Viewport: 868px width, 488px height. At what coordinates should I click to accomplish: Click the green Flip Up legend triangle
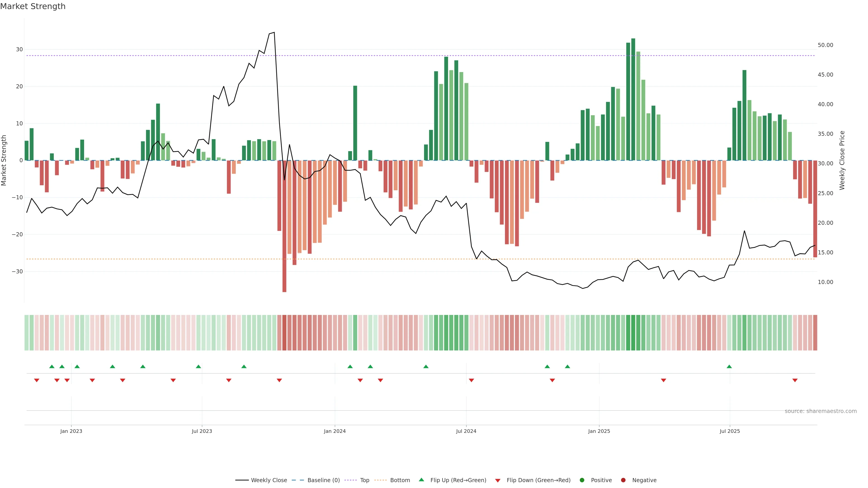pyautogui.click(x=421, y=480)
